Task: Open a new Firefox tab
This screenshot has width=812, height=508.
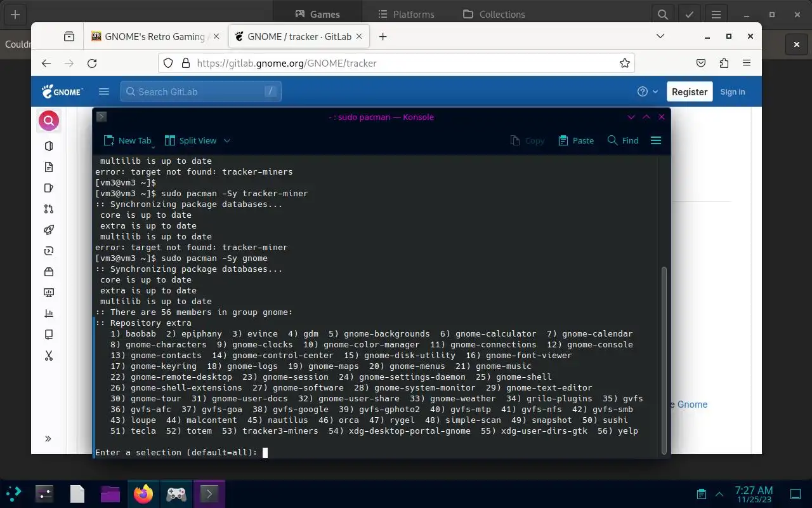Action: coord(383,36)
